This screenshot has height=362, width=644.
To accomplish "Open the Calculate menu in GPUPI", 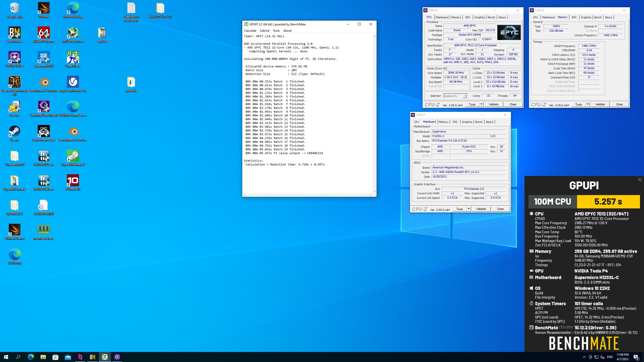I will click(250, 31).
